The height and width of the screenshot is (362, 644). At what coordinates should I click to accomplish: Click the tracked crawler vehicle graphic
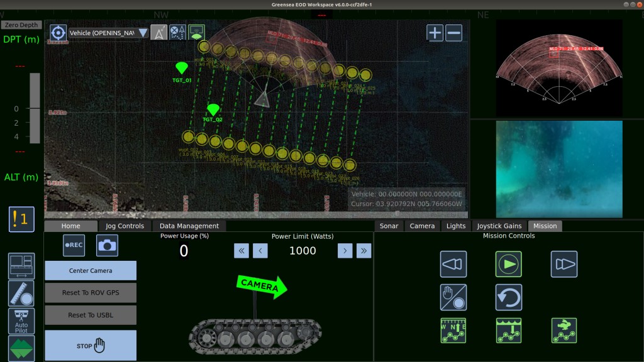(255, 337)
